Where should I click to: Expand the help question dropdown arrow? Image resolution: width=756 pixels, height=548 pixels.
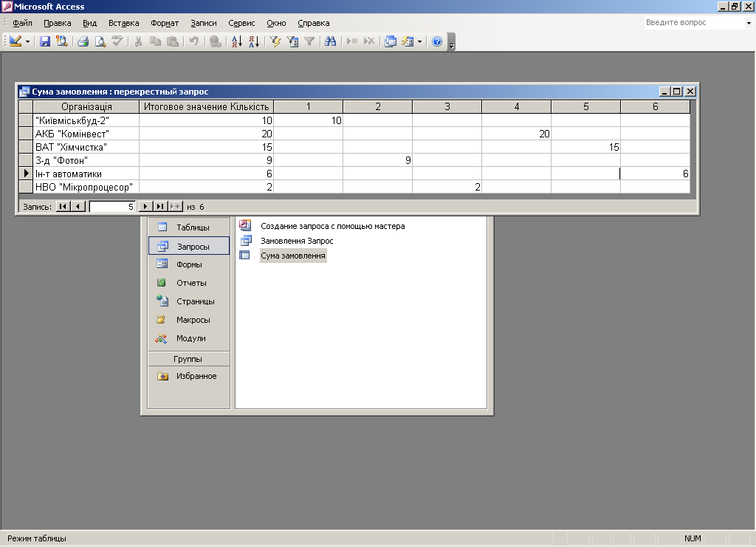(749, 23)
